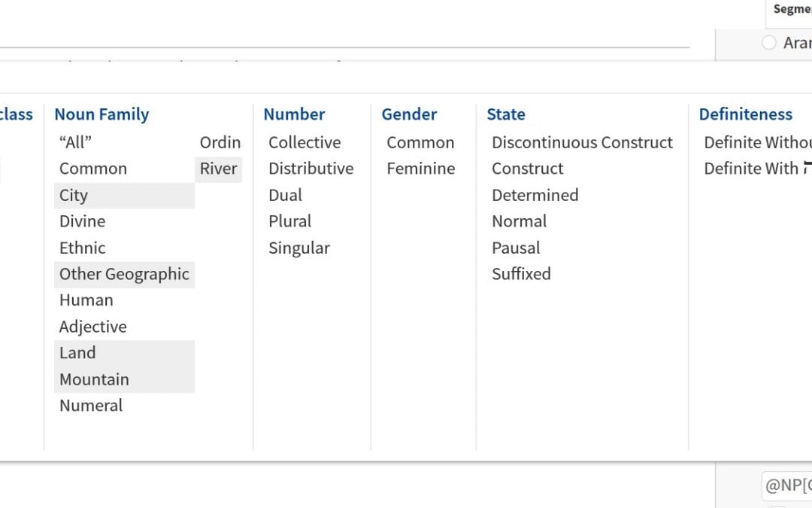812x508 pixels.
Task: Select Feminine under Gender
Action: pos(421,169)
